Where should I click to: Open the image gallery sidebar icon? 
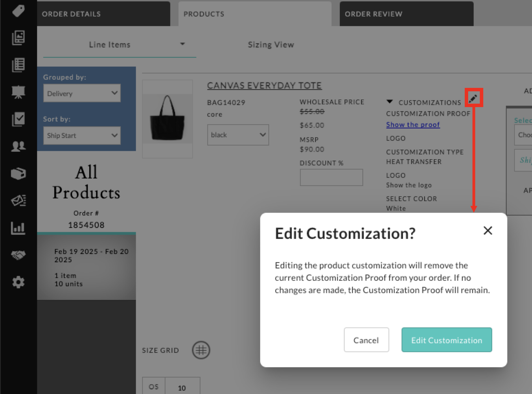(18, 37)
